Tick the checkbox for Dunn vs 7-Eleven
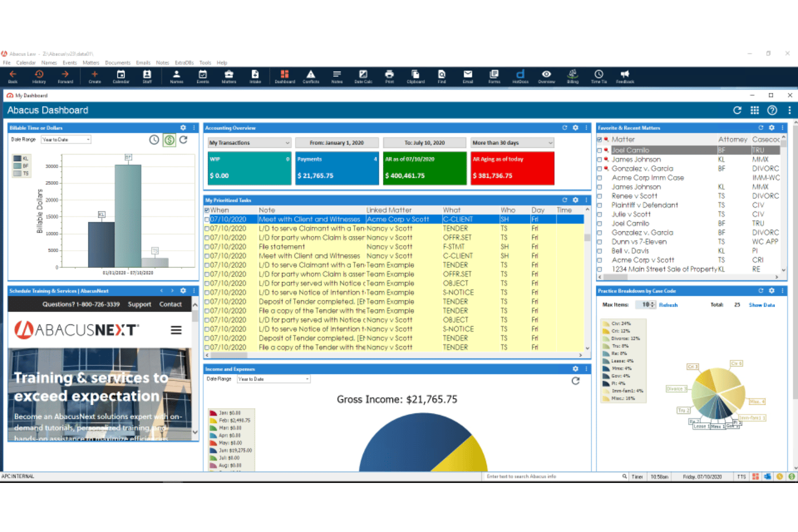Image resolution: width=798 pixels, height=532 pixels. [600, 242]
